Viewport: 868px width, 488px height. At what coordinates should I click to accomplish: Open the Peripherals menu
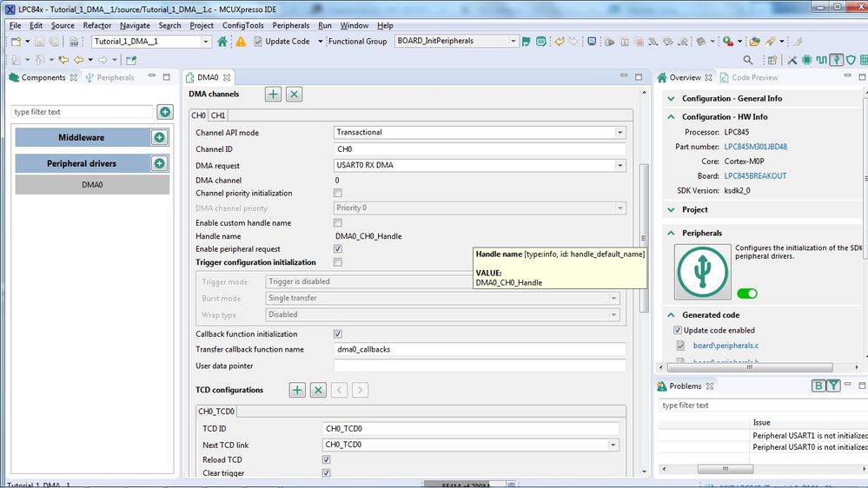click(290, 25)
